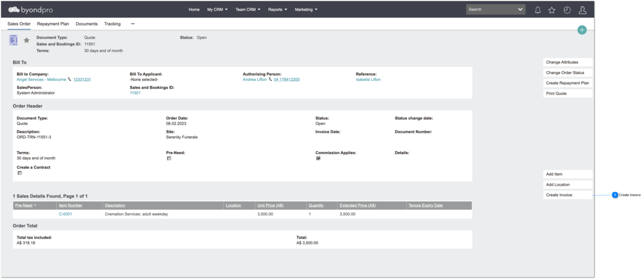Screen dimensions: 644x279
Task: Sort by Location column header
Action: (233, 205)
